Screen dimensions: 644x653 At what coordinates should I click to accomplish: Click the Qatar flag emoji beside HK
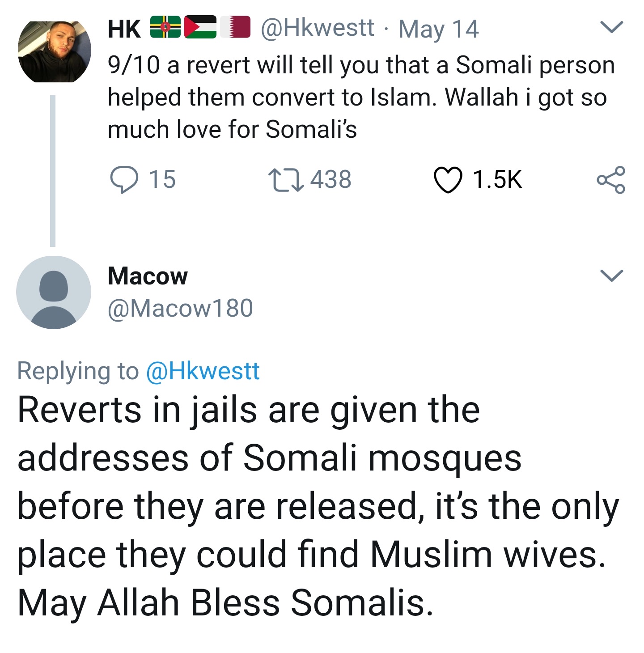236,28
